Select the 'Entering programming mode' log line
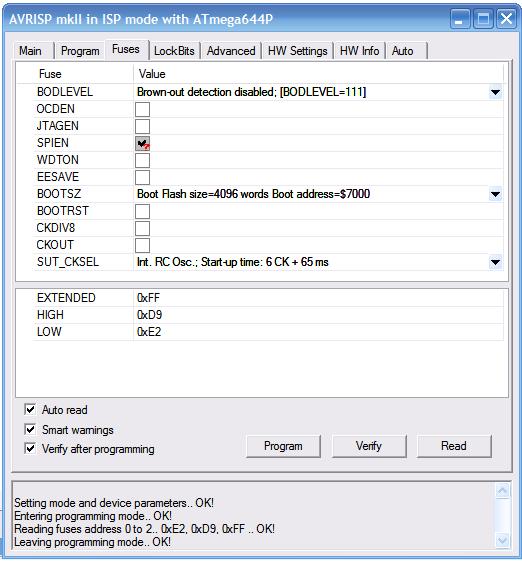 pyautogui.click(x=93, y=516)
